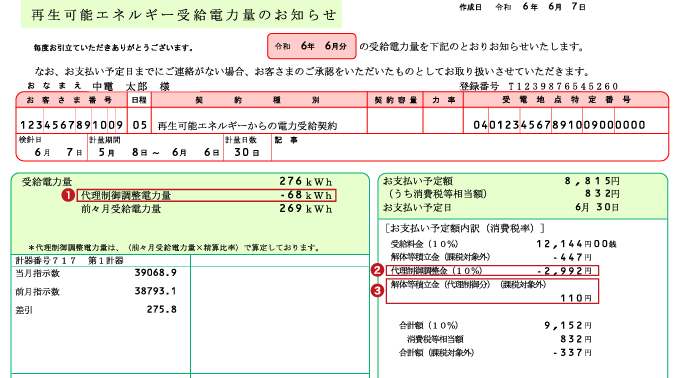
Task: Select the '-2,992円' amount
Action: [565, 271]
